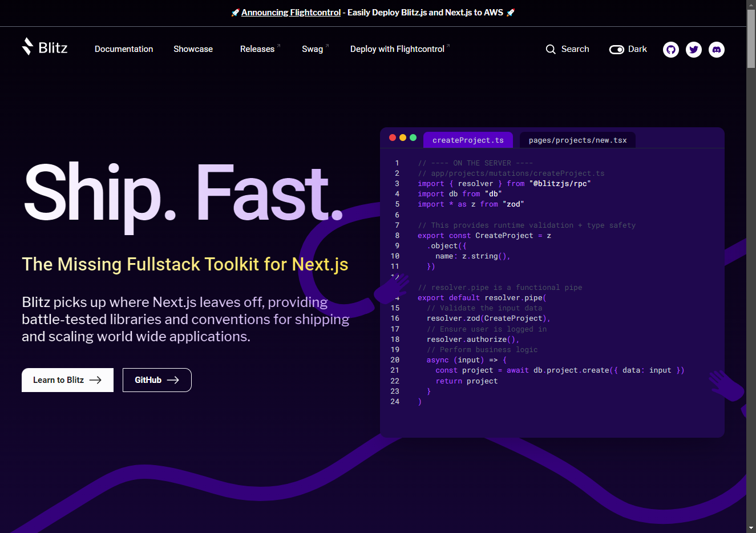Click the yellow window dot in code panel
The width and height of the screenshot is (756, 533).
403,138
